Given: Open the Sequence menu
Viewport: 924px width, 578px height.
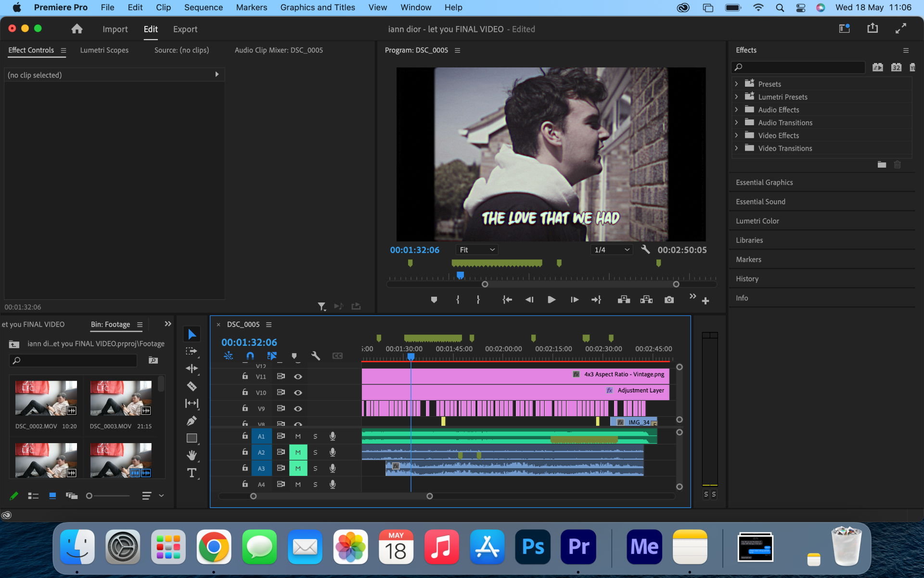Looking at the screenshot, I should 203,7.
